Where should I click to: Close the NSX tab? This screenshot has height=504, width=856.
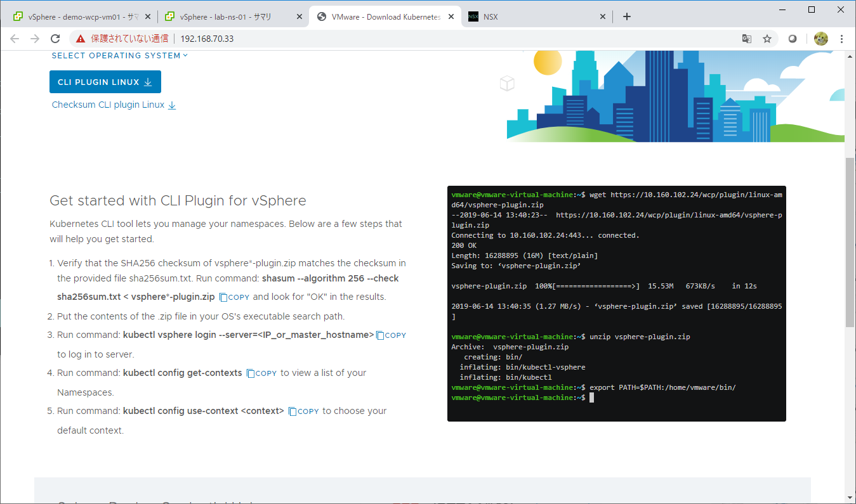(x=603, y=17)
